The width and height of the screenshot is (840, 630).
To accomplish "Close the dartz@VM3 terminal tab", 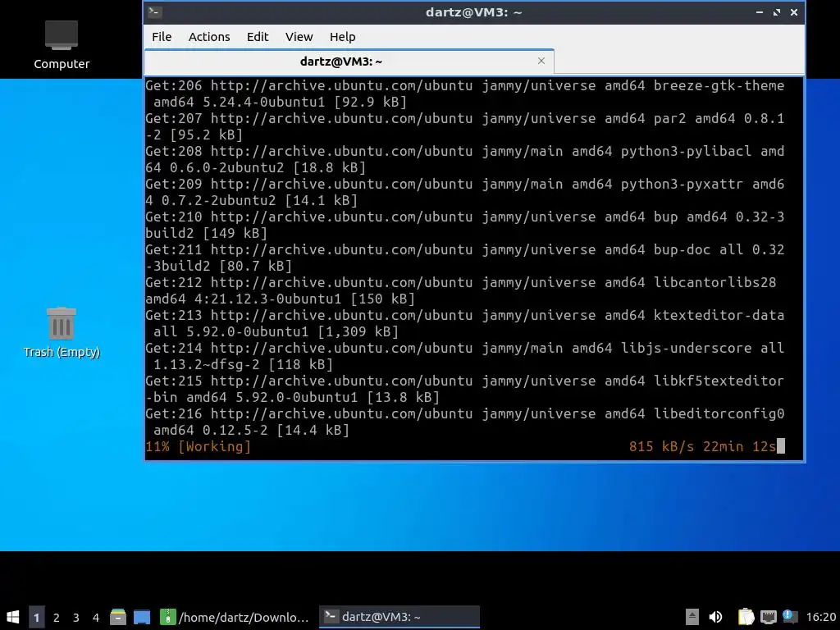I will pyautogui.click(x=541, y=61).
